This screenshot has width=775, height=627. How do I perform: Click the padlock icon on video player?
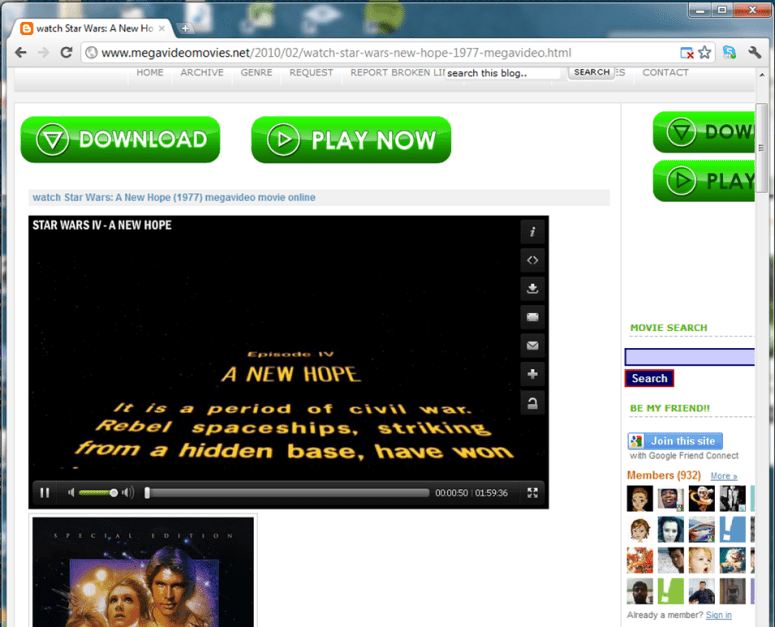click(532, 403)
